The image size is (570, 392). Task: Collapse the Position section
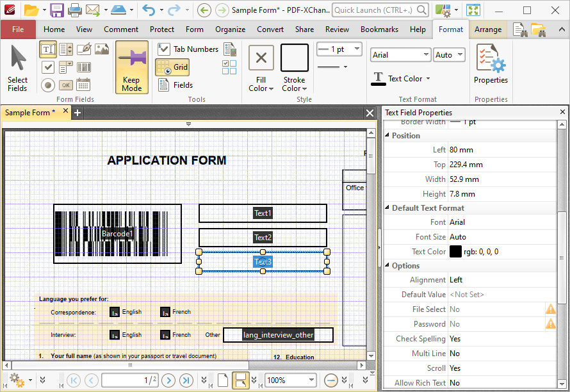pyautogui.click(x=387, y=135)
